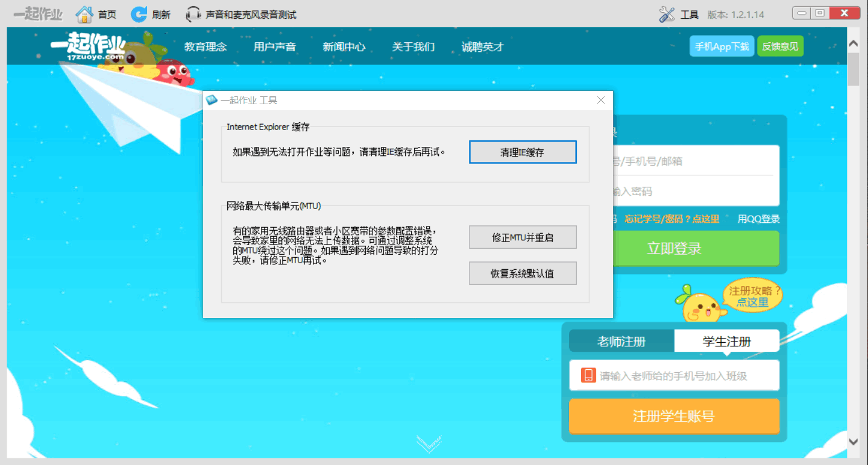
Task: Click the 清理IE缓存 button
Action: point(523,152)
